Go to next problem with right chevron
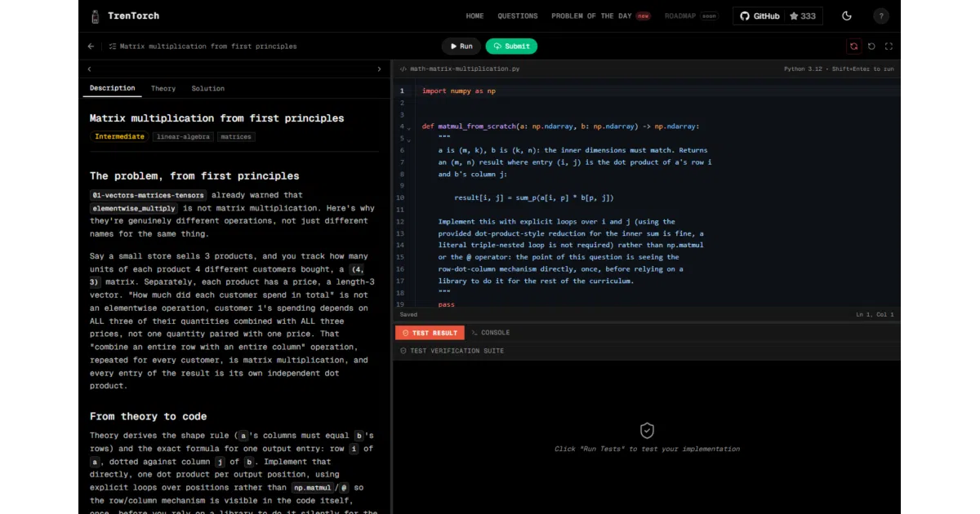Viewport: 980px width, 514px height. pyautogui.click(x=379, y=69)
